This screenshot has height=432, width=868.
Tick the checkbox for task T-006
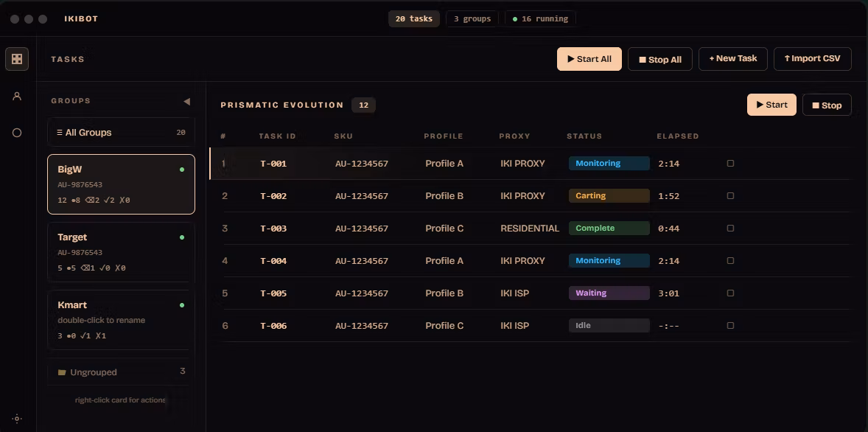730,326
